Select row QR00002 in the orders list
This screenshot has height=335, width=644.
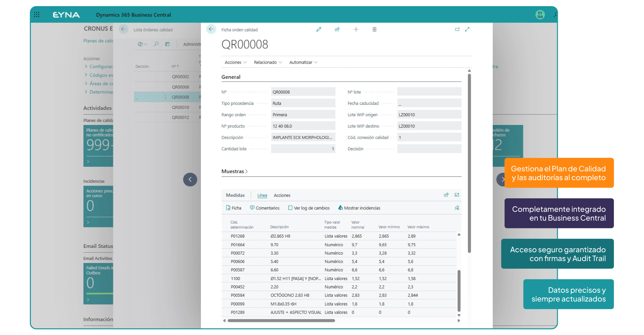pyautogui.click(x=167, y=77)
